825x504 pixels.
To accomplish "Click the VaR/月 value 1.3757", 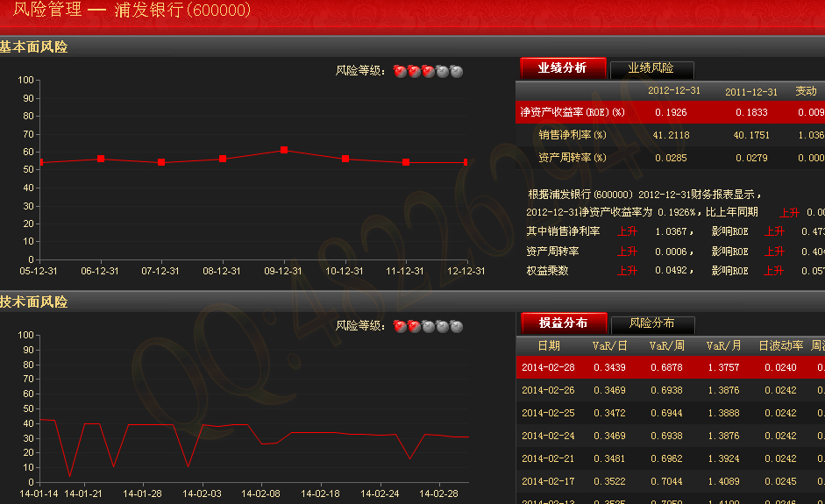I will (723, 367).
